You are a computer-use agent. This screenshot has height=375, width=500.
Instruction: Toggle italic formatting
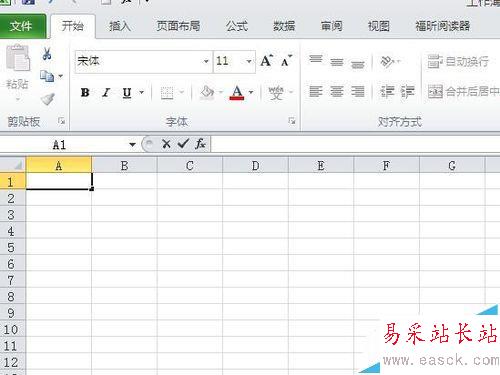[106, 92]
